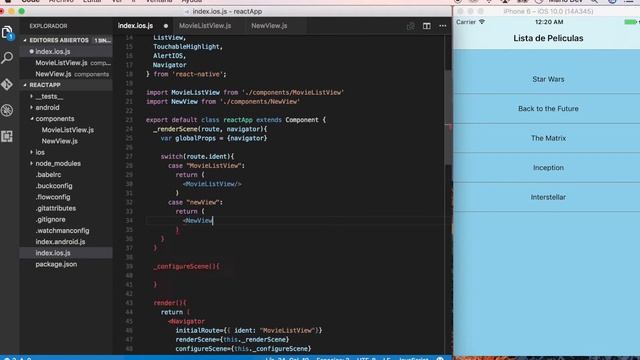Open the Archivo menu in menu bar

click(x=61, y=2)
